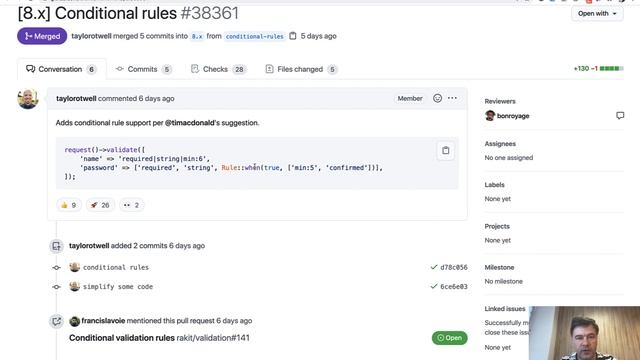This screenshot has width=640, height=360.
Task: Open commit hash 6ce6e03
Action: coord(454,287)
